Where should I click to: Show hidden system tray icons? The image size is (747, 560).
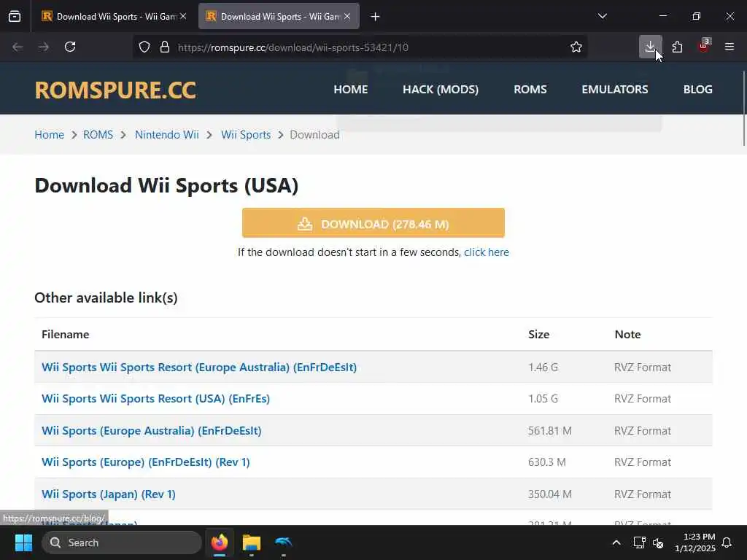(616, 542)
